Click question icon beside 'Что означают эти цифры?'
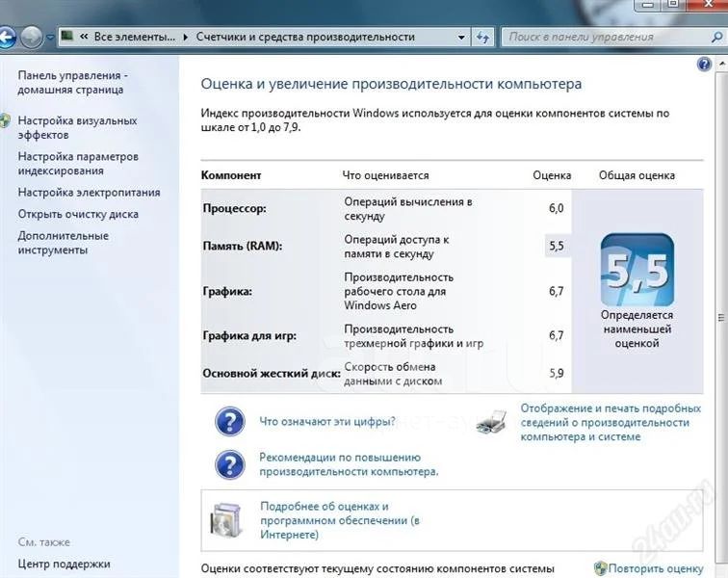The width and height of the screenshot is (728, 578). pos(230,421)
